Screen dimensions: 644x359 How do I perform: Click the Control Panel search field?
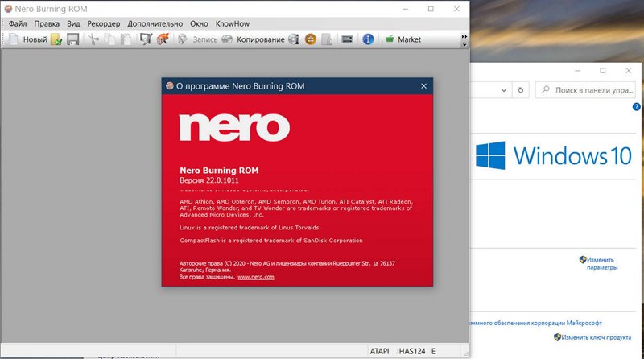tap(588, 90)
